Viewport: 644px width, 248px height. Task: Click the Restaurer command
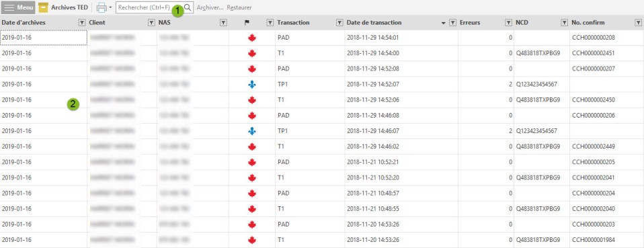(x=239, y=7)
